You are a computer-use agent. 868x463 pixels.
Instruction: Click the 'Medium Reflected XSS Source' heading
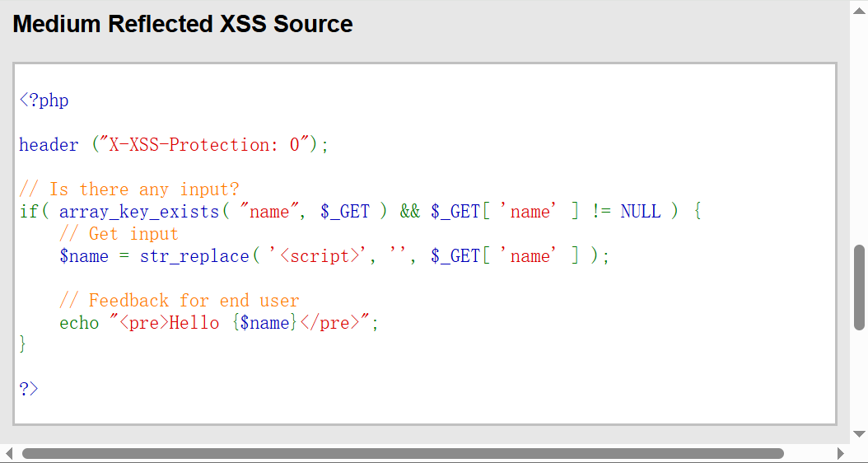(x=182, y=24)
